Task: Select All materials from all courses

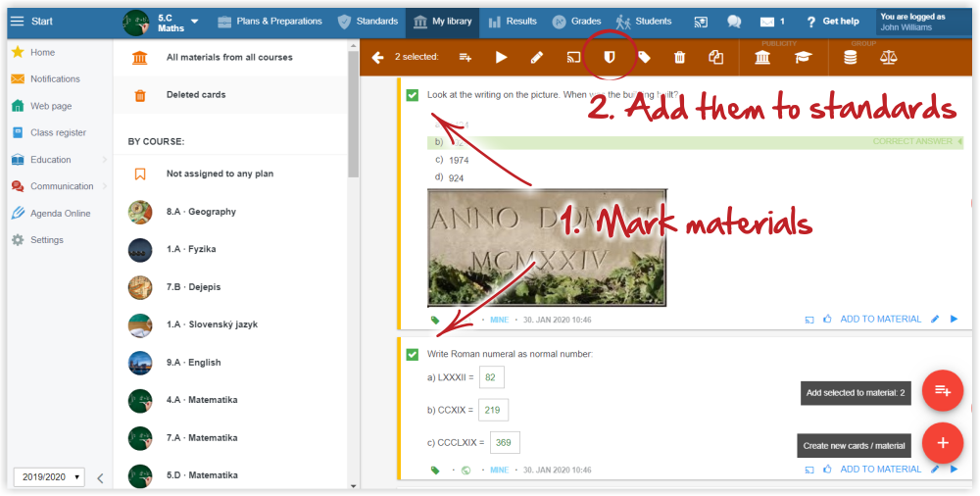Action: 230,58
